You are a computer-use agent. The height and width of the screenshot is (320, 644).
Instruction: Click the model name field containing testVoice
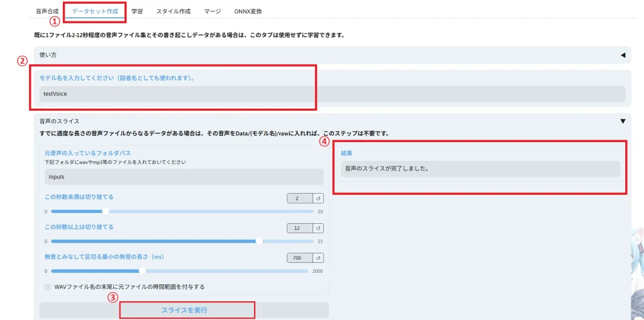331,94
